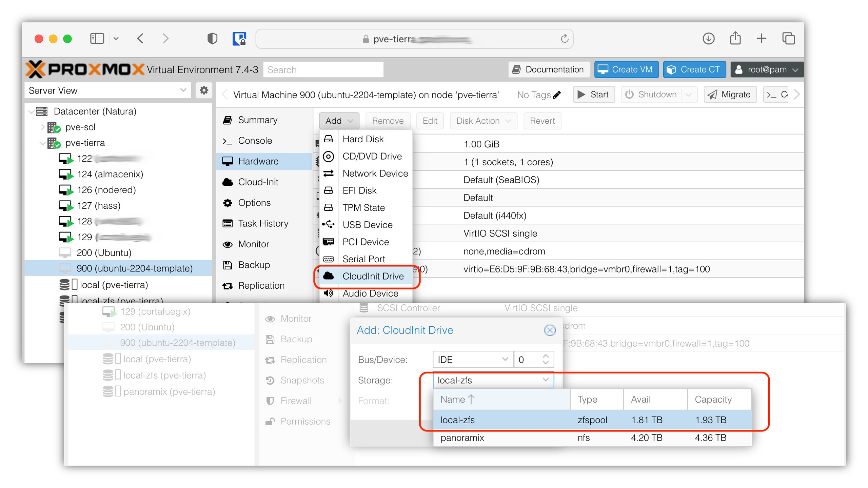Select VM 126 (nodered) in the tree
This screenshot has height=488, width=868.
click(x=106, y=190)
